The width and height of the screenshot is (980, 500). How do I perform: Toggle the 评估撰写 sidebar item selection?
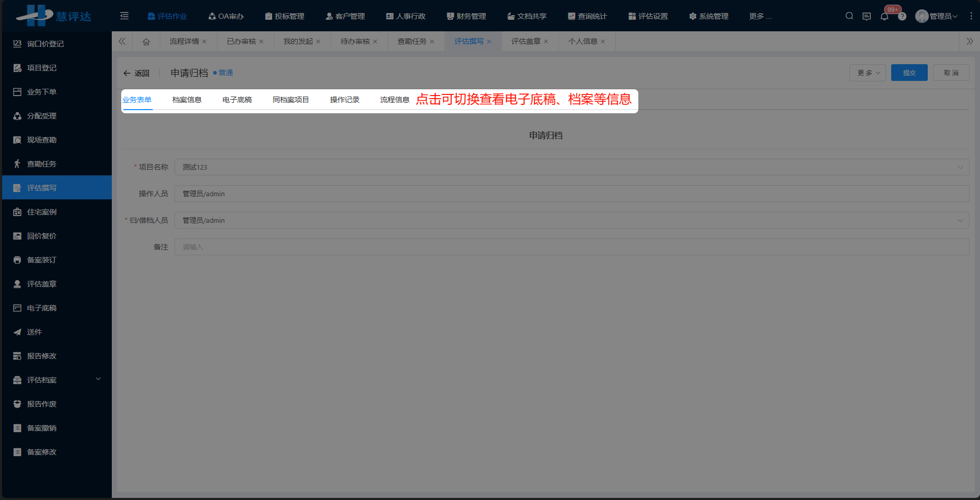tap(43, 187)
